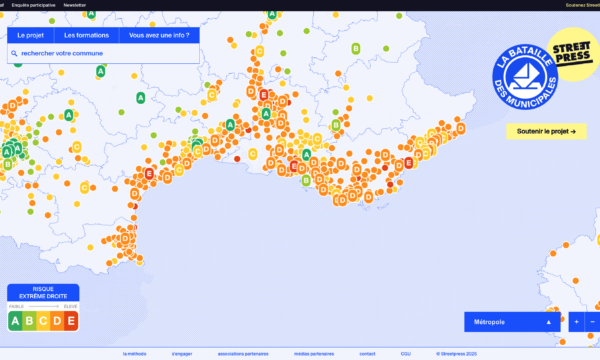Viewport: 600px width, 360px height.
Task: Select the red E marker on the eastern coast
Action: pos(408,163)
